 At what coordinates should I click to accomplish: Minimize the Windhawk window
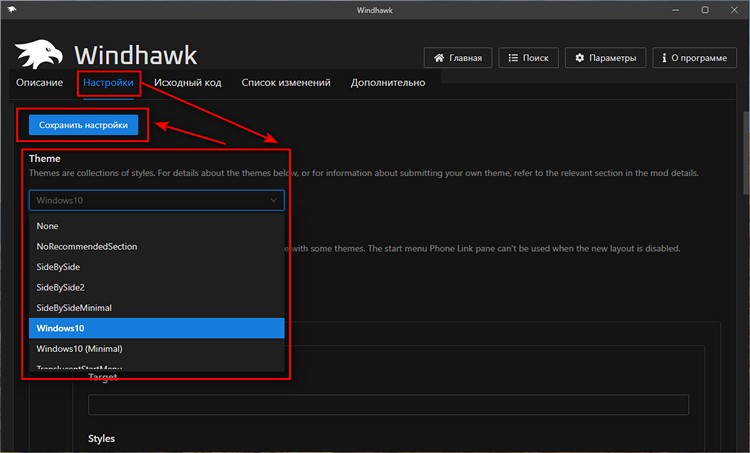(675, 10)
